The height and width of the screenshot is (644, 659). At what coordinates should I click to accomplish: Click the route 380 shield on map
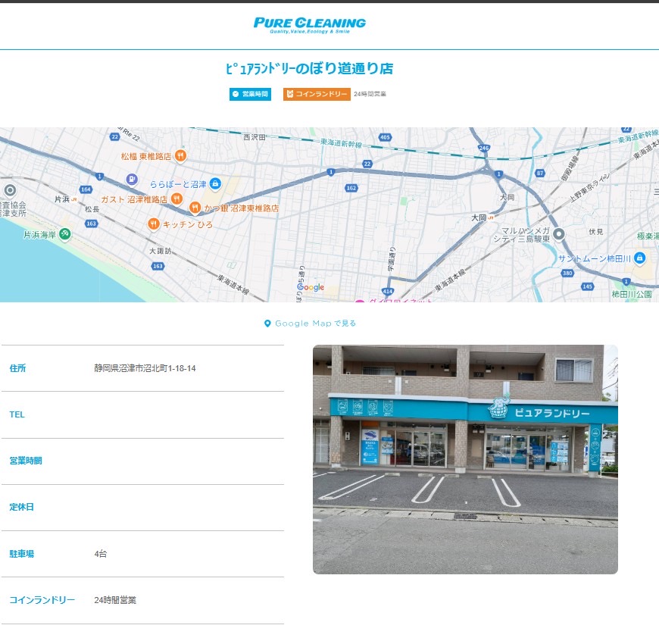tap(567, 274)
